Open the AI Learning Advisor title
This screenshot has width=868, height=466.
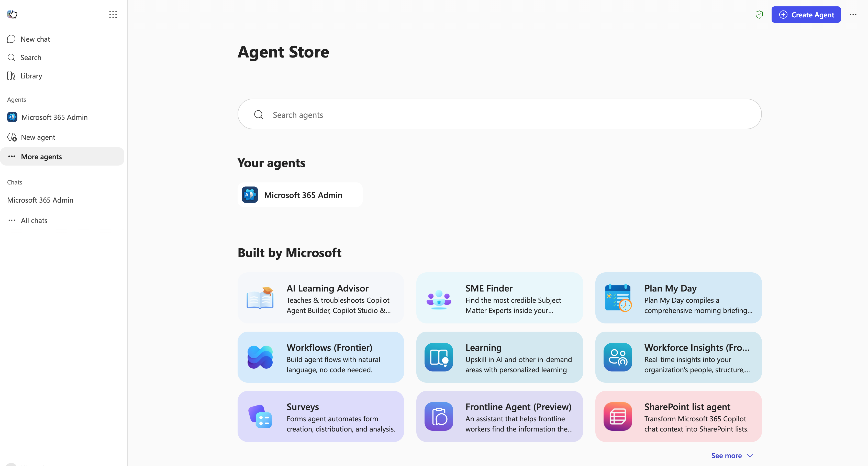coord(328,288)
